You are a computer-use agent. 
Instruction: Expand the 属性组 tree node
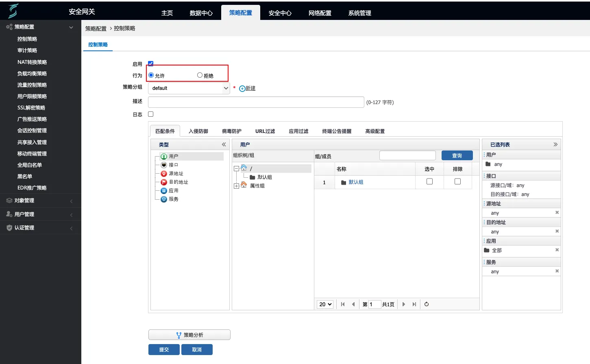236,186
